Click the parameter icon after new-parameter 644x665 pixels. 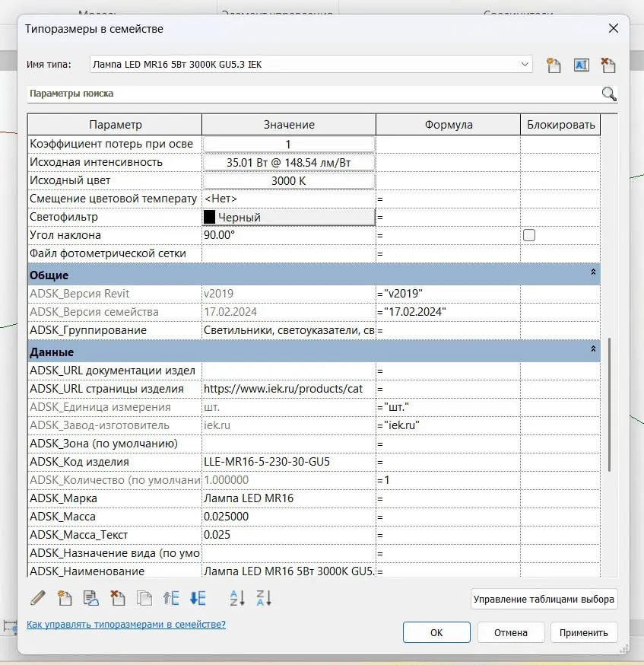pyautogui.click(x=90, y=598)
